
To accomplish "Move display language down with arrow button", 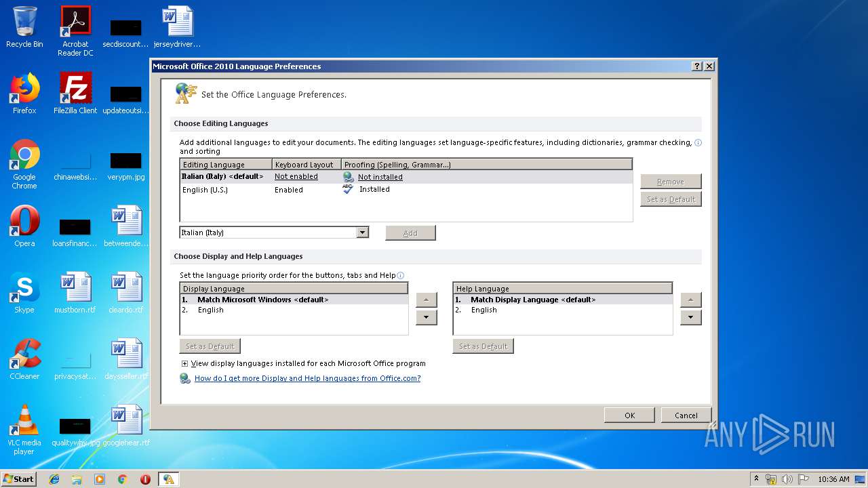I will point(426,317).
